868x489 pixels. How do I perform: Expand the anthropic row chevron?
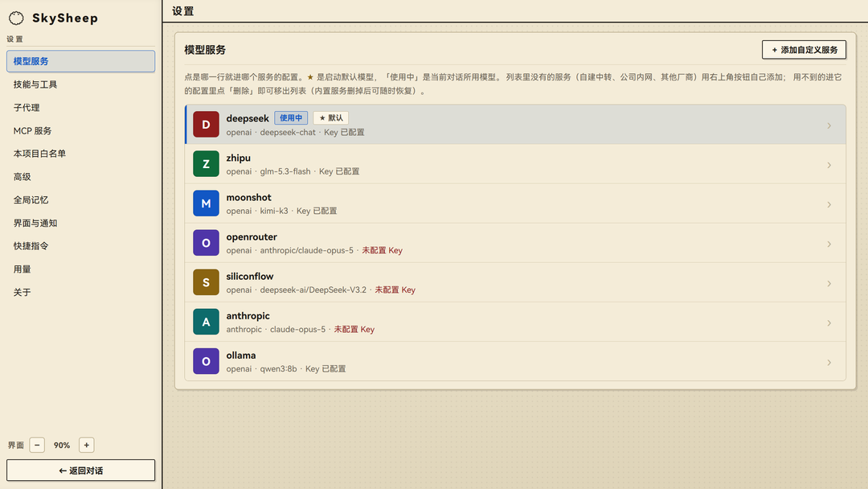click(829, 323)
